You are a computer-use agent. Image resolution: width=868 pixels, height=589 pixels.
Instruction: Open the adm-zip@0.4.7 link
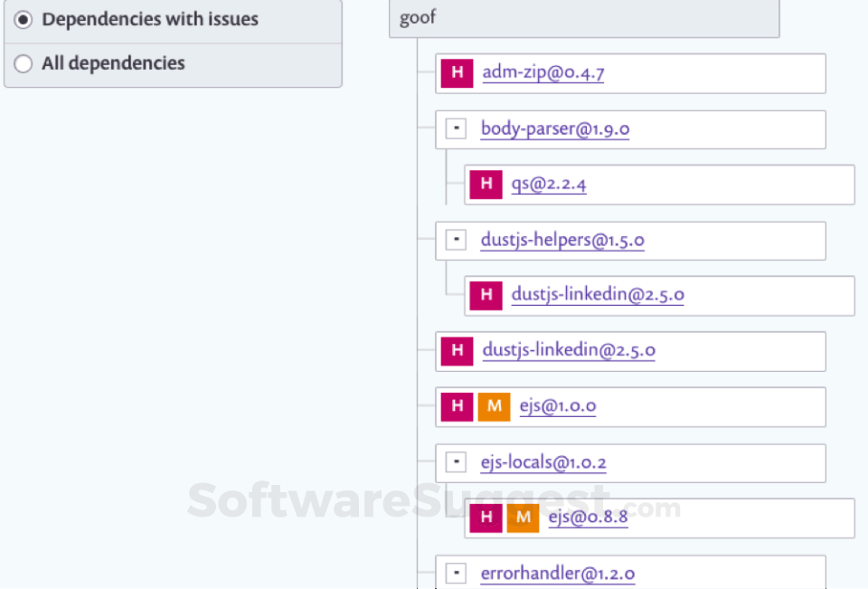pos(543,72)
